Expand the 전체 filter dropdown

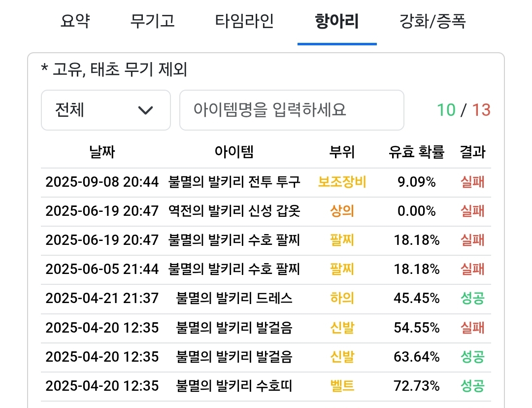tap(105, 110)
